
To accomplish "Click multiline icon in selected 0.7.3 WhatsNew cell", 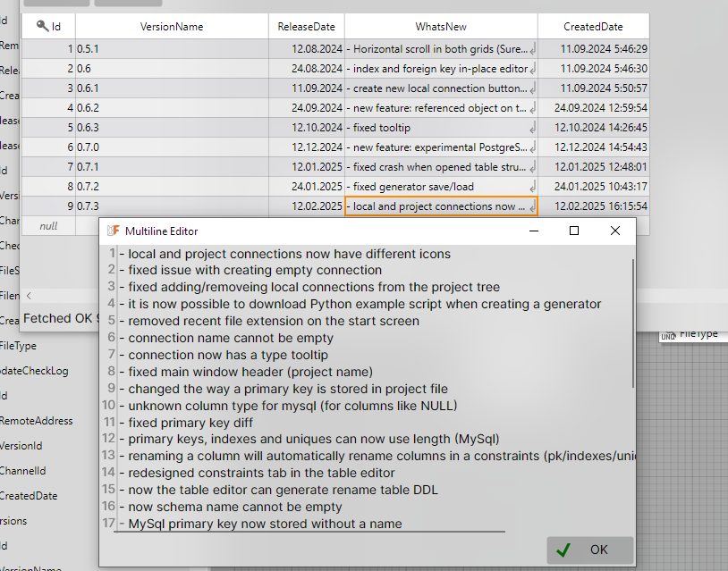I will pos(532,206).
